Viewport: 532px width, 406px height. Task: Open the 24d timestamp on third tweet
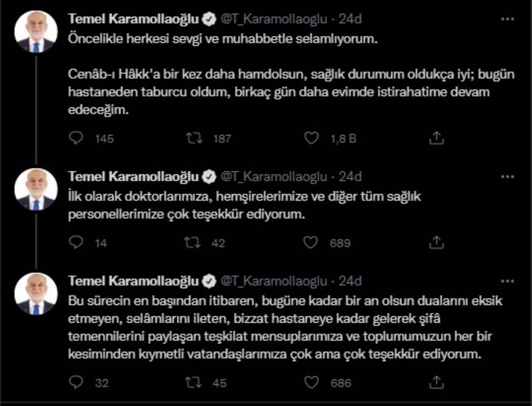[x=350, y=281]
